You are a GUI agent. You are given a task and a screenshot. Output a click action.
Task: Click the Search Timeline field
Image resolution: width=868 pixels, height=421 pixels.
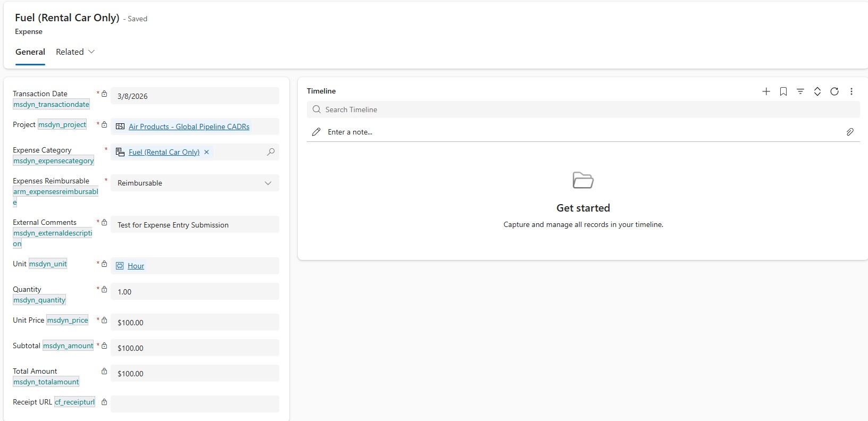click(x=583, y=110)
